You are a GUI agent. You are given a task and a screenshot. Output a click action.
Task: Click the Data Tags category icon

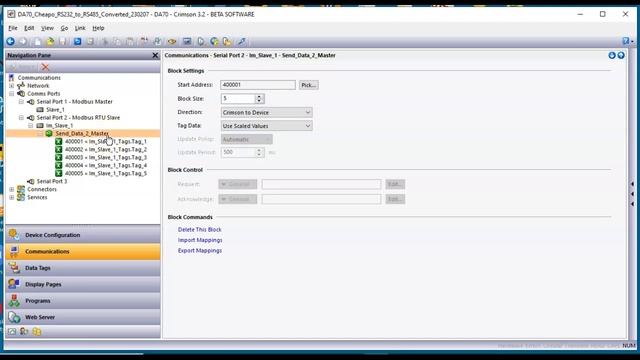tap(14, 268)
